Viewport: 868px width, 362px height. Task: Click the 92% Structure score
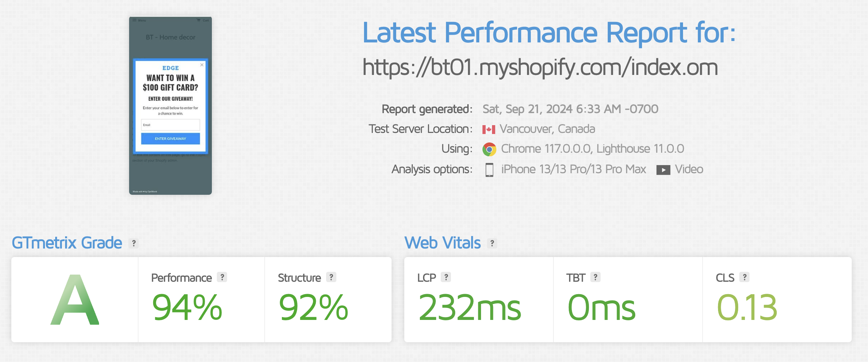click(x=313, y=308)
